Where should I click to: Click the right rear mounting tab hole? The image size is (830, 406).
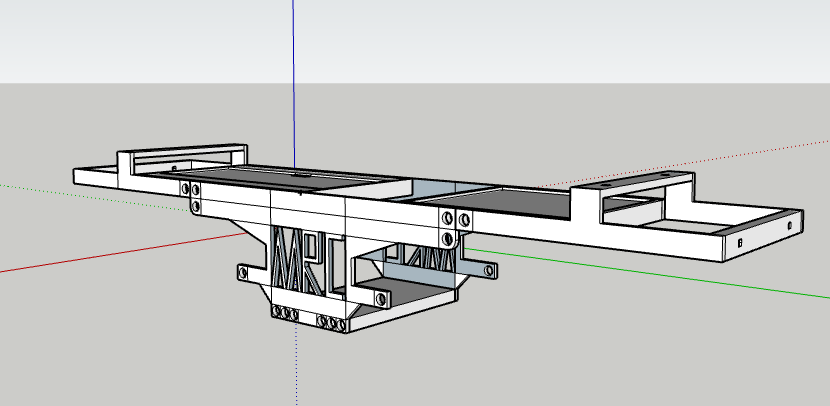489,271
